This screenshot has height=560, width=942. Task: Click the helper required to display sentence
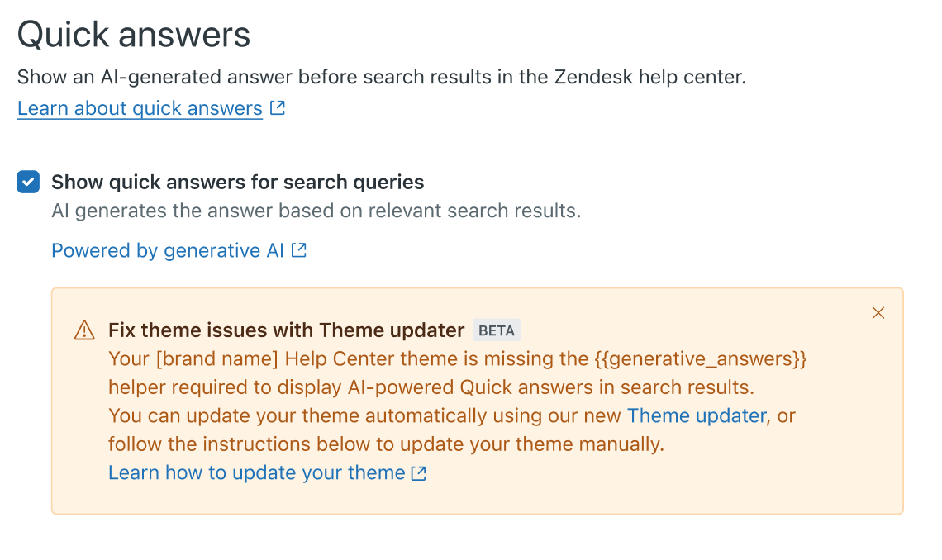431,387
